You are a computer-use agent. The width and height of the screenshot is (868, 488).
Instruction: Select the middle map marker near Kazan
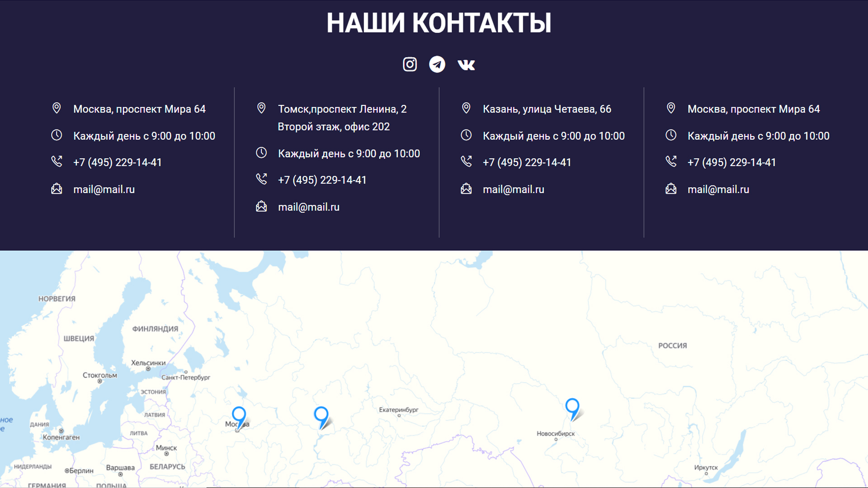321,415
